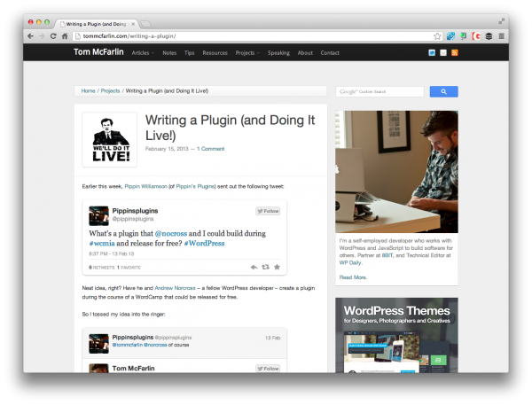Open the Chrome hamburger menu
This screenshot has width=532, height=405.
pyautogui.click(x=502, y=36)
